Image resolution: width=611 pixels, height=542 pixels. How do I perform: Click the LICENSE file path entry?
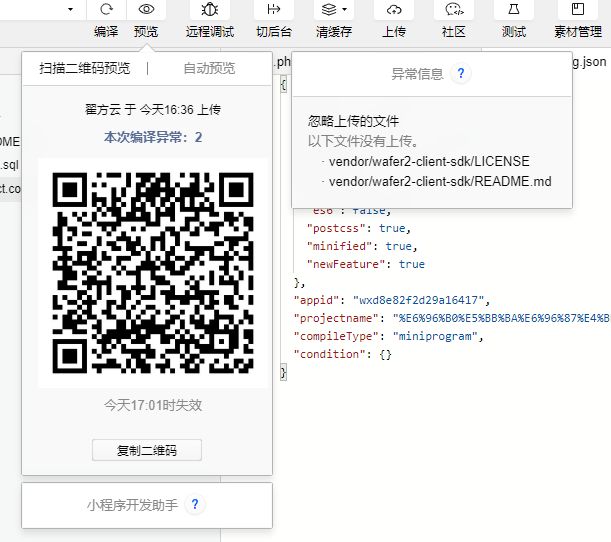(429, 161)
